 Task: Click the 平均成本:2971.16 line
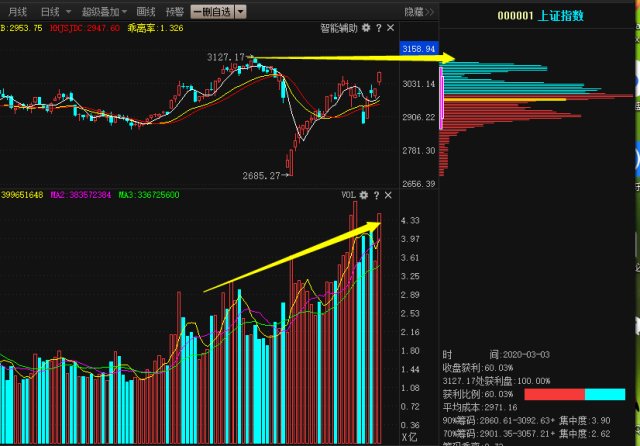(480, 407)
